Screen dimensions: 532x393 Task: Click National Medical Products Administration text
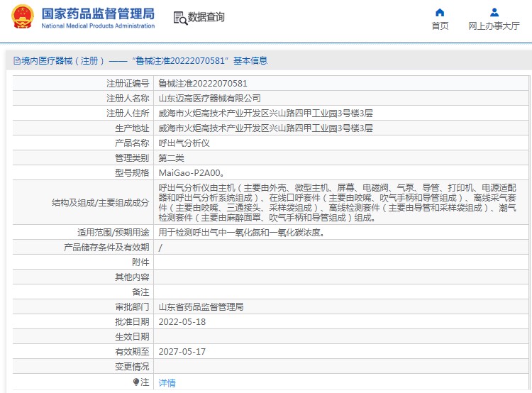pyautogui.click(x=98, y=26)
